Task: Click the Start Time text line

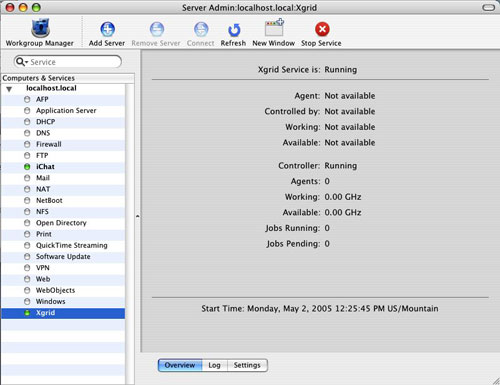Action: pyautogui.click(x=320, y=309)
